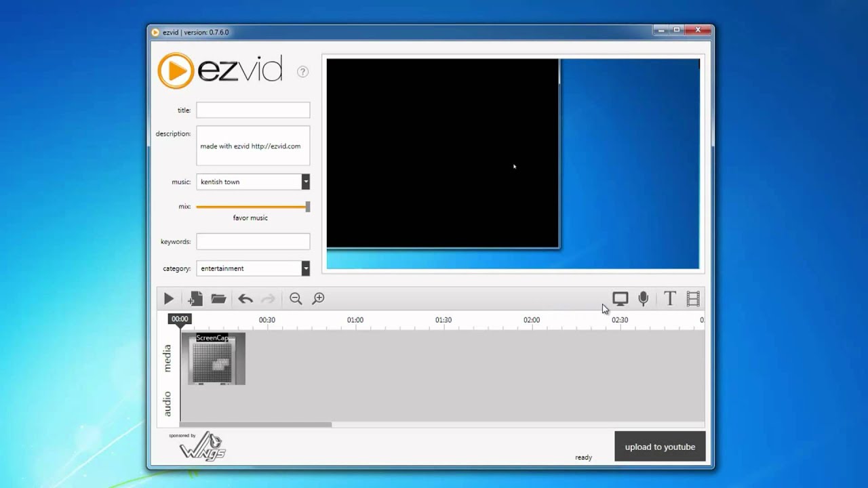Screen dimensions: 868x488
Task: Click the audio track label
Action: pos(167,404)
